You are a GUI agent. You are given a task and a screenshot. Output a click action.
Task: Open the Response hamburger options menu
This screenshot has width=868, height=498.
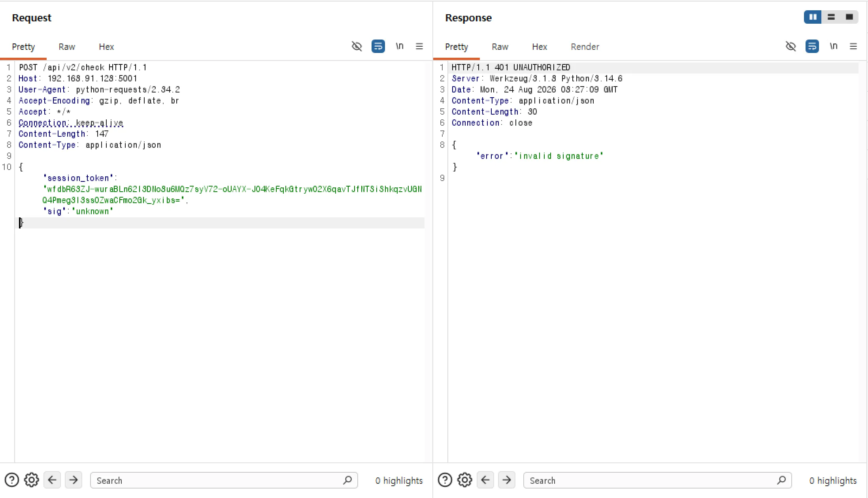tap(853, 46)
